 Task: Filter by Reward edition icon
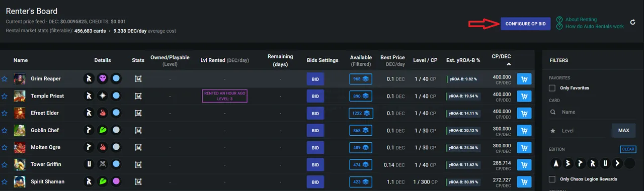tap(593, 163)
